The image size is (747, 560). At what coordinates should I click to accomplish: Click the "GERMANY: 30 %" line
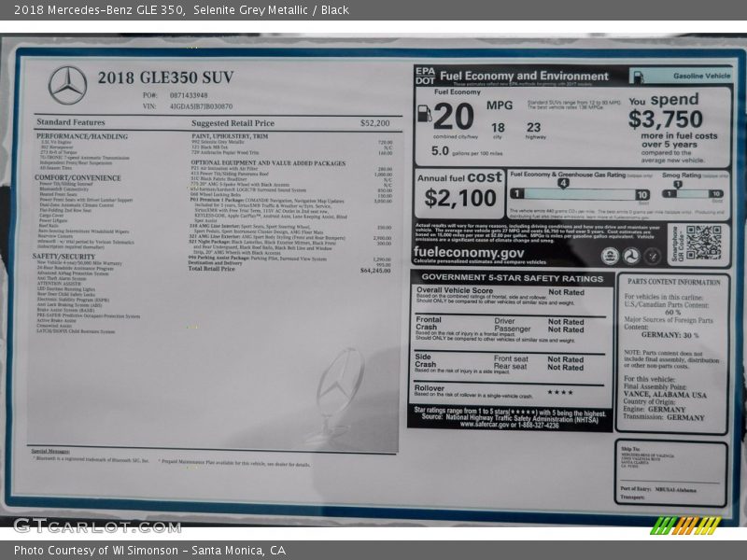click(x=669, y=335)
